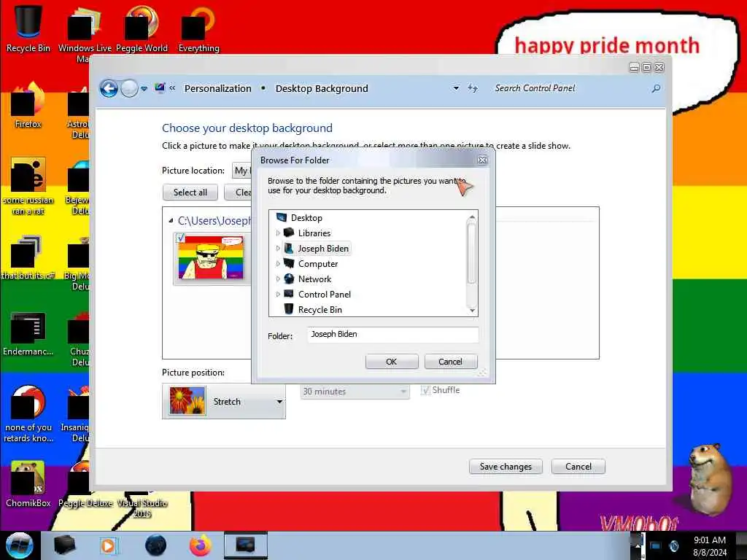Open the 'none of you' desktop shortcut

tap(28, 413)
